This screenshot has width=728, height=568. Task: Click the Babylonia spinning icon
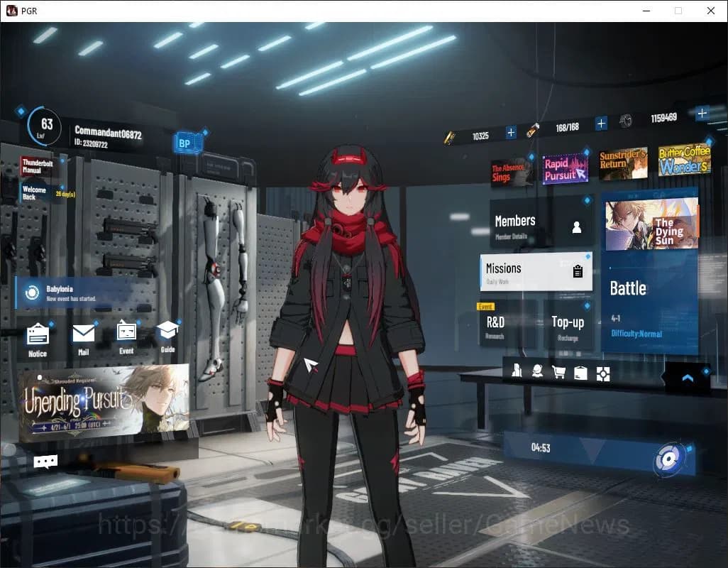[32, 293]
